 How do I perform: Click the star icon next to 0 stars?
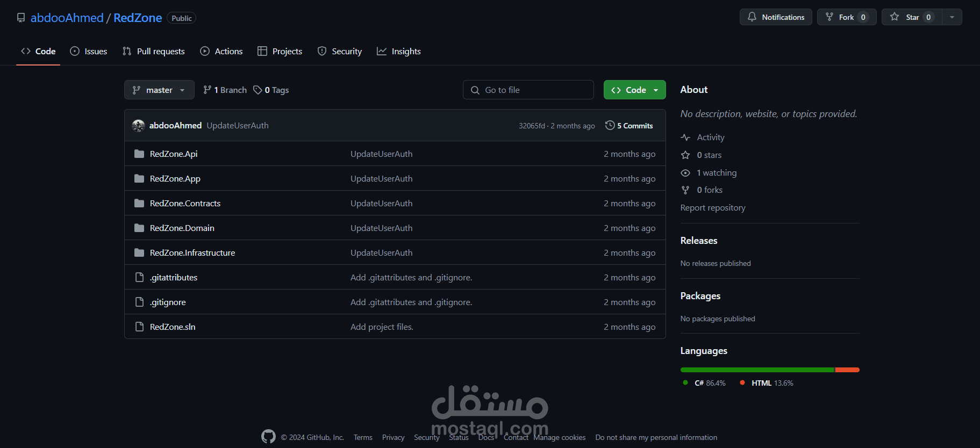[x=685, y=155]
